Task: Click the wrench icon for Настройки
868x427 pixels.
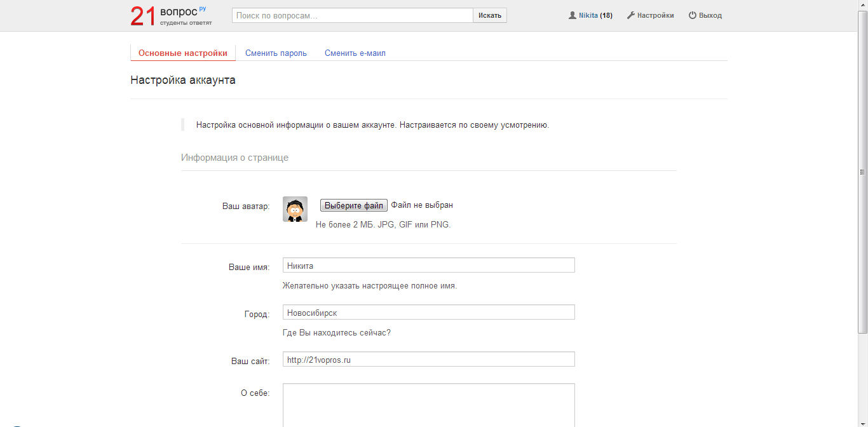Action: (631, 15)
